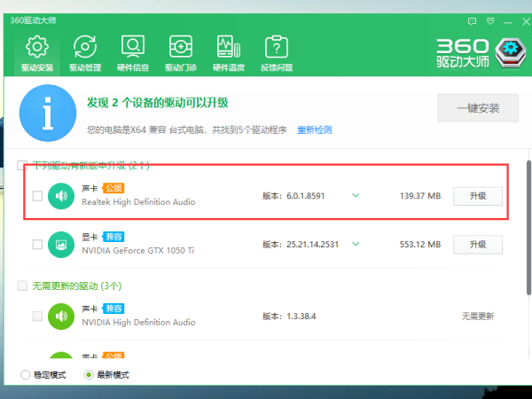Click 升级 for the Realtek audio driver
Viewport: 532px width, 399px height.
478,196
